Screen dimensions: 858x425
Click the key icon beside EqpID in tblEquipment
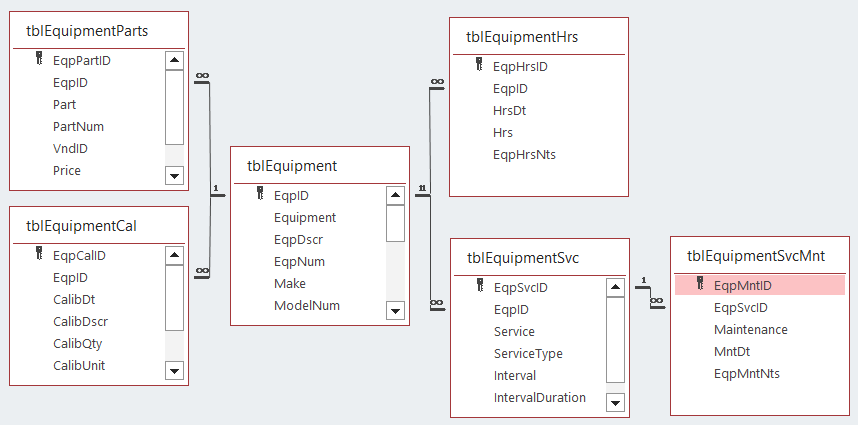pos(261,195)
